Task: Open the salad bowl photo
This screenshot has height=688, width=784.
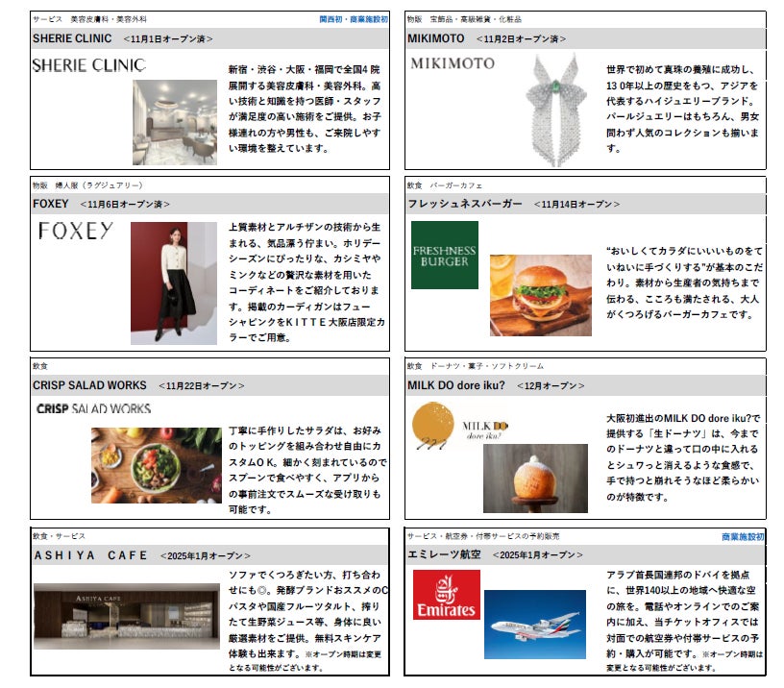Action: click(157, 465)
